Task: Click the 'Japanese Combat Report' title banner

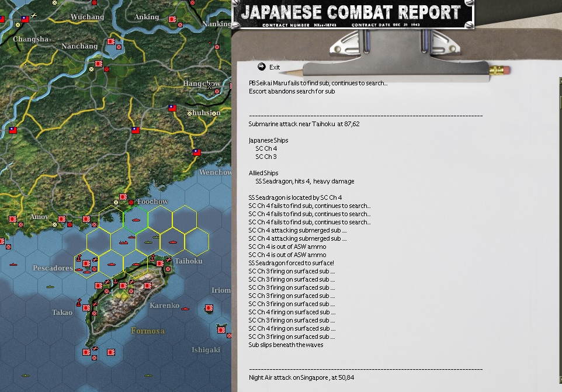Action: (353, 15)
